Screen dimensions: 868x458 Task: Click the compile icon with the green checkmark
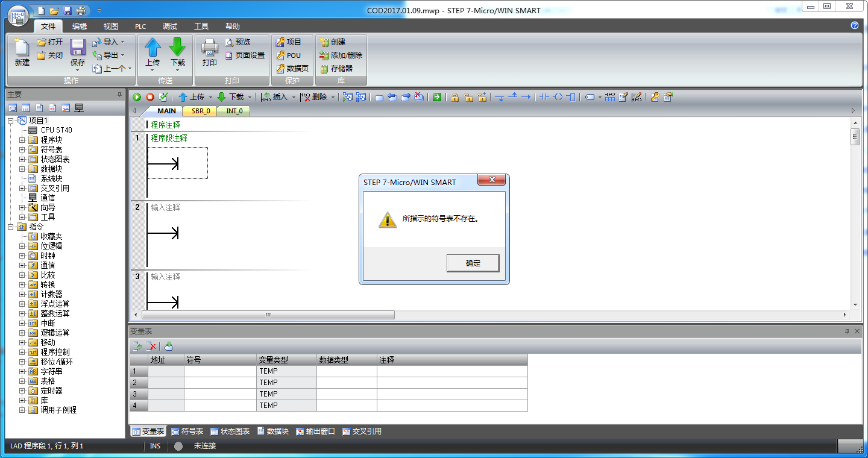(x=163, y=97)
